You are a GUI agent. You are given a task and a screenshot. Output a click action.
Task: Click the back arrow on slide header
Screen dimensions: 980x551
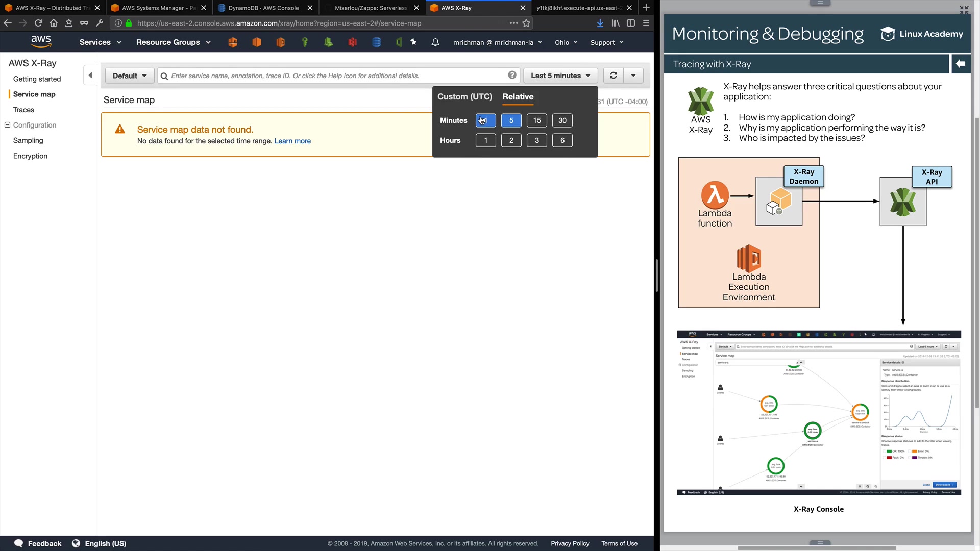click(x=960, y=64)
